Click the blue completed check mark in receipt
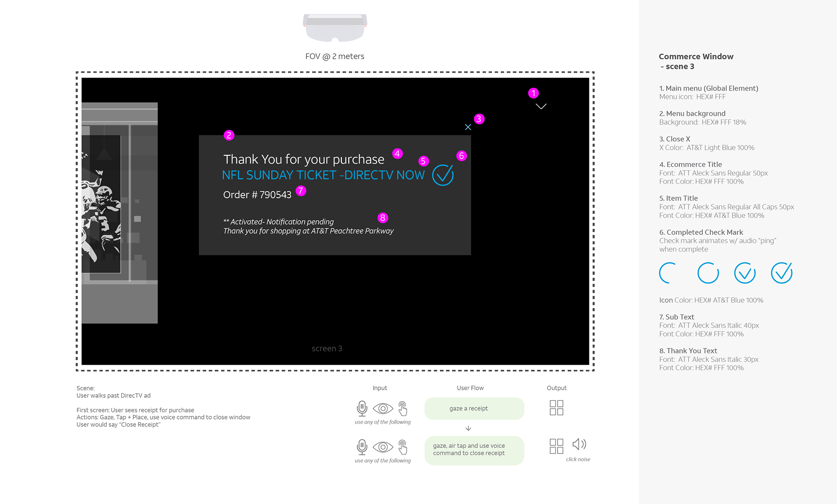The width and height of the screenshot is (837, 504). pyautogui.click(x=443, y=175)
